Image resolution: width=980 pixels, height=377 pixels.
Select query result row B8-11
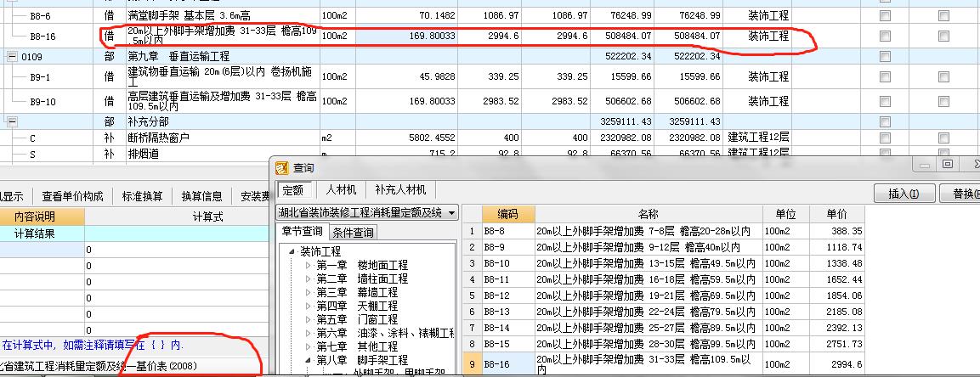click(x=664, y=279)
